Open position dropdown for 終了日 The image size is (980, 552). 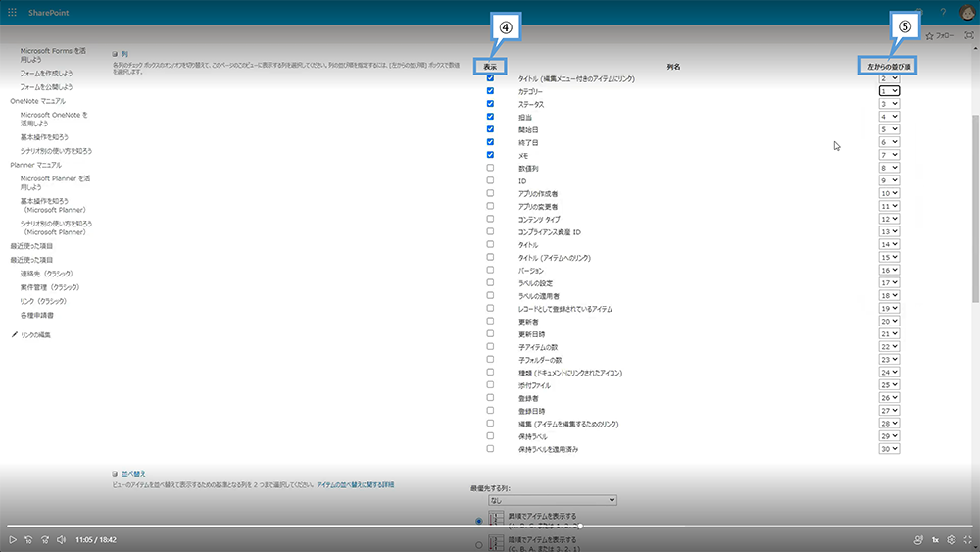pos(889,142)
